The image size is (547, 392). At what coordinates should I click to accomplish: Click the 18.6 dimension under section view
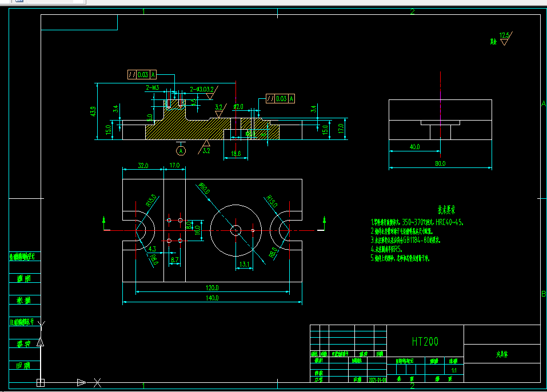click(236, 154)
